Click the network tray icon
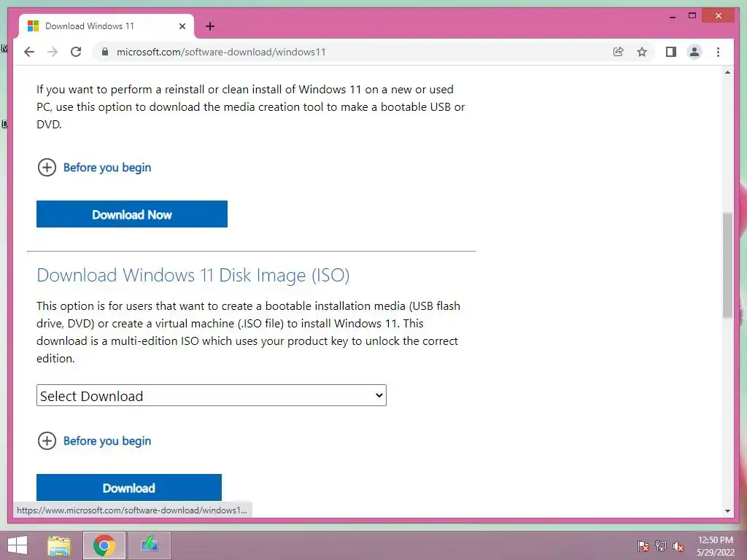Screen dimensions: 747x560 661,546
